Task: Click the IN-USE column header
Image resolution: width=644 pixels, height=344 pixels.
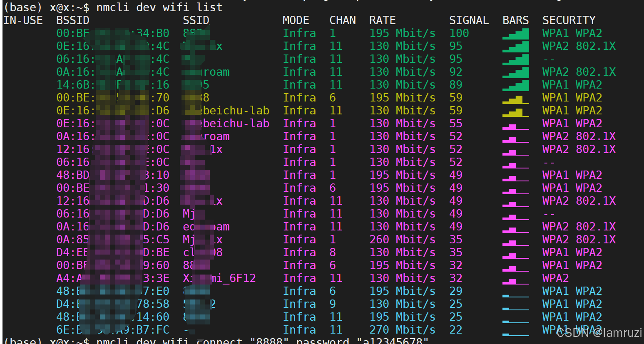Action: click(x=23, y=20)
